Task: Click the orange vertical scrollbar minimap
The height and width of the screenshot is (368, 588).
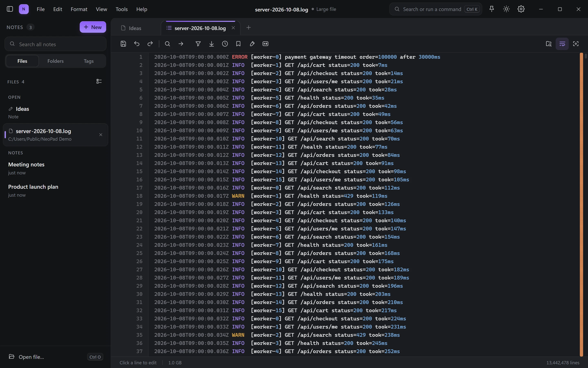Action: pyautogui.click(x=581, y=204)
